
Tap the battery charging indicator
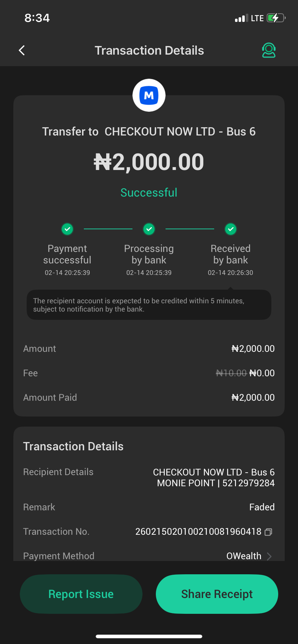(x=276, y=18)
